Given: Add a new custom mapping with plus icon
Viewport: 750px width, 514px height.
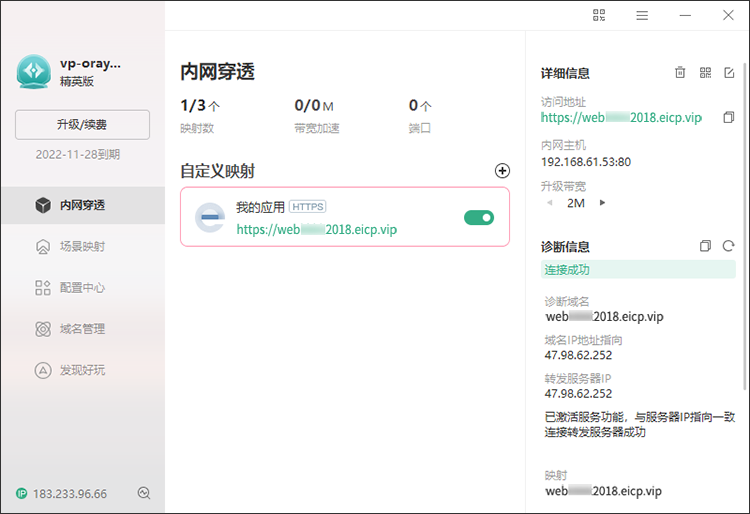Looking at the screenshot, I should click(502, 171).
